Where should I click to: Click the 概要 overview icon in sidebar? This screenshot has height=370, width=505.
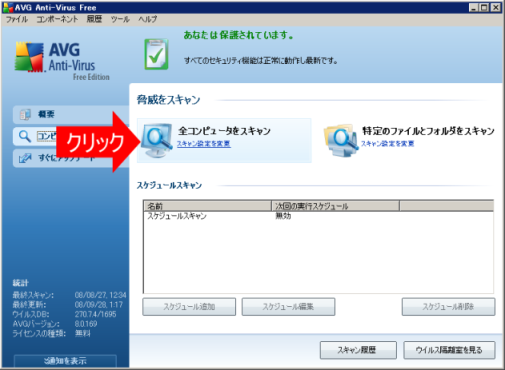pyautogui.click(x=25, y=114)
